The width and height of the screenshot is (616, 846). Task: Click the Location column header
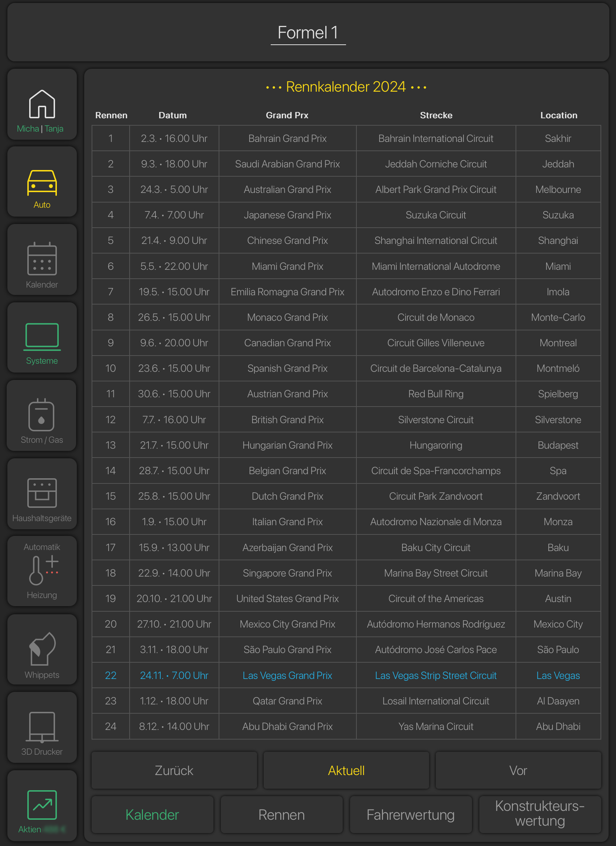(559, 115)
